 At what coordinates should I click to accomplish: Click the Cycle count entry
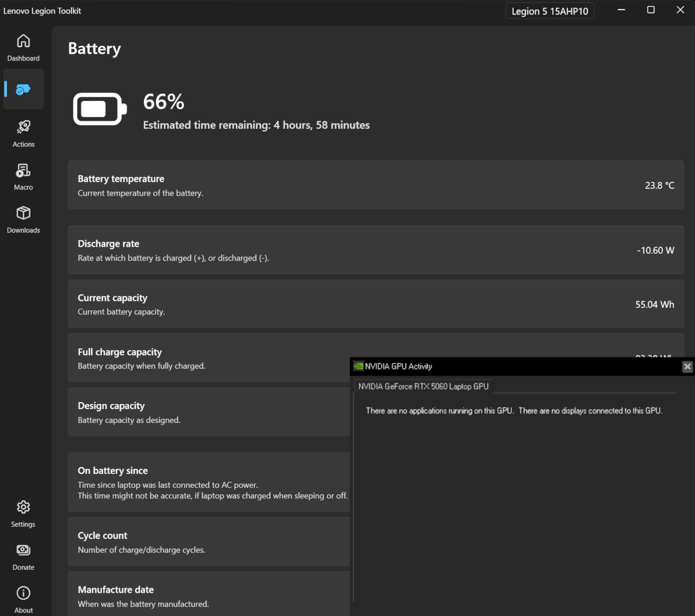point(208,541)
